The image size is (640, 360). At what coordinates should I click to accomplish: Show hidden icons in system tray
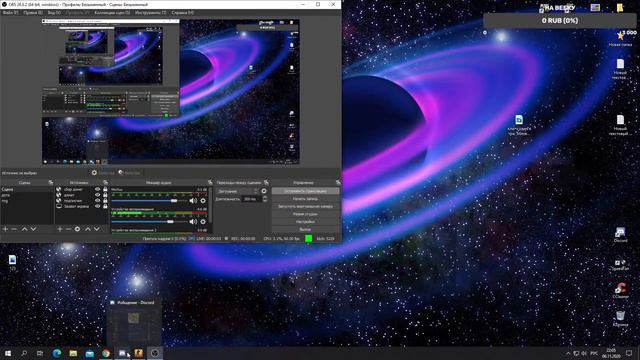(x=568, y=353)
